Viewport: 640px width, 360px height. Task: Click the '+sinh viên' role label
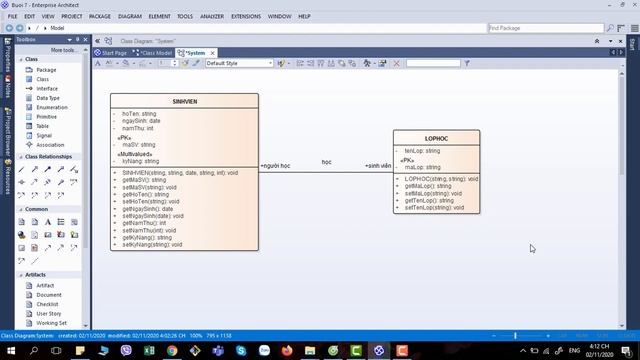click(x=378, y=166)
